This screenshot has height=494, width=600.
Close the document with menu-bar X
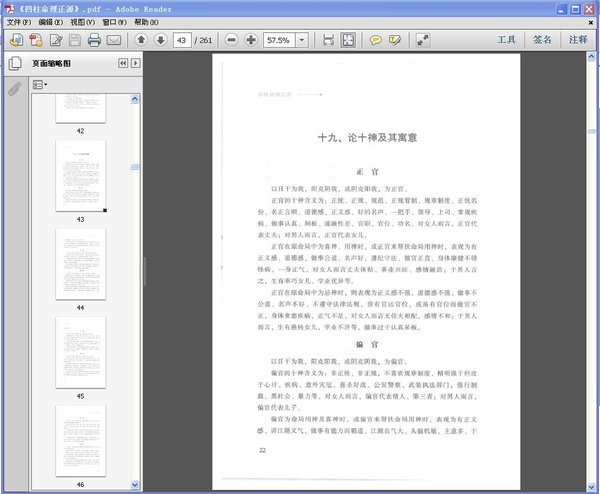pos(590,23)
